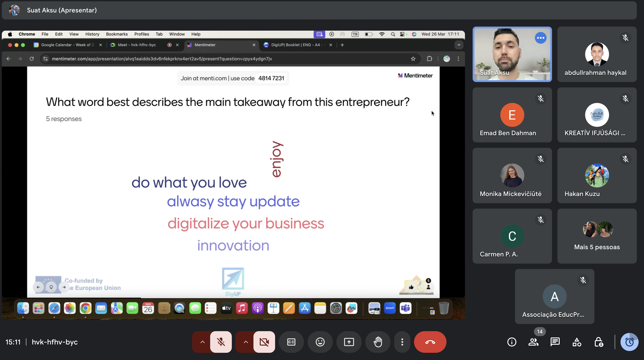
Task: Open the Zoom app in the Dock
Action: click(389, 308)
